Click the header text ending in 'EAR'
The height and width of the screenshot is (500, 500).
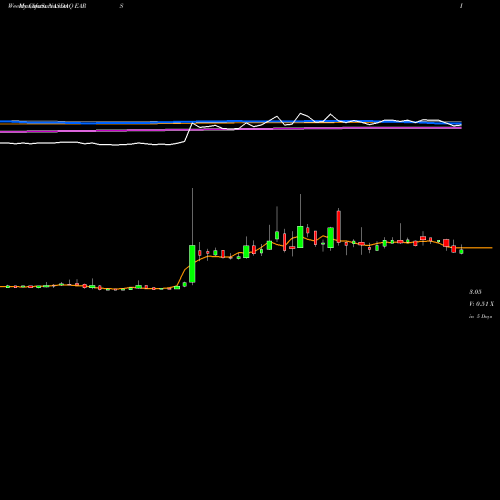[x=47, y=6]
